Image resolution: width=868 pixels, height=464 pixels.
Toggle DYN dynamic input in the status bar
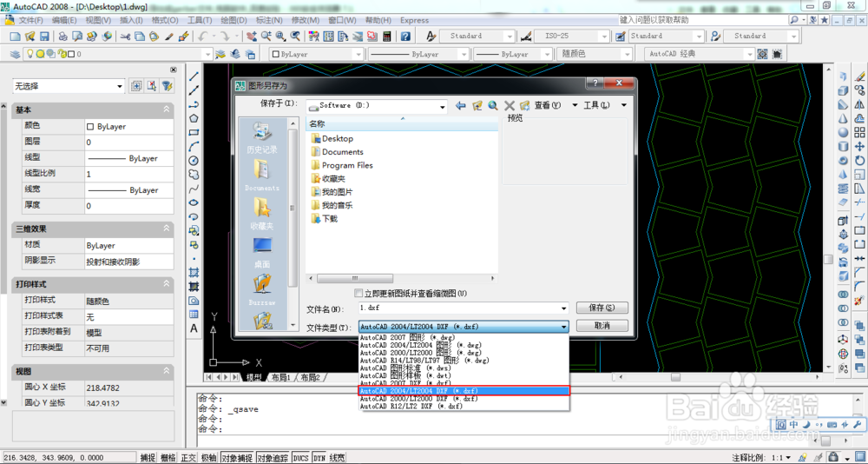point(319,458)
